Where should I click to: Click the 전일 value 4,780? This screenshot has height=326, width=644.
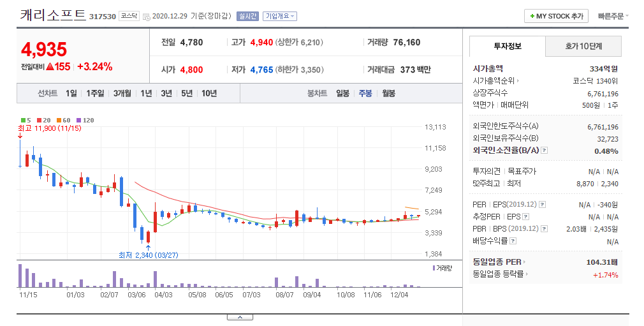pos(191,42)
